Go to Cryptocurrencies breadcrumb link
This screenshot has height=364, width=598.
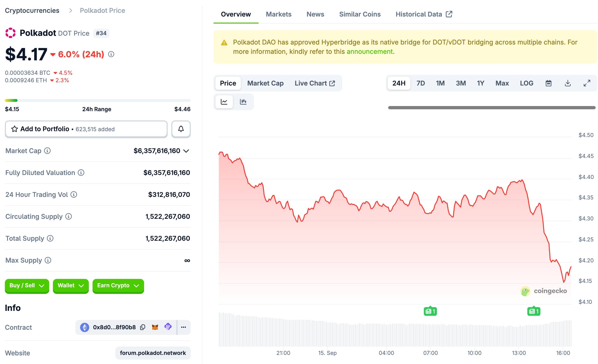point(32,10)
